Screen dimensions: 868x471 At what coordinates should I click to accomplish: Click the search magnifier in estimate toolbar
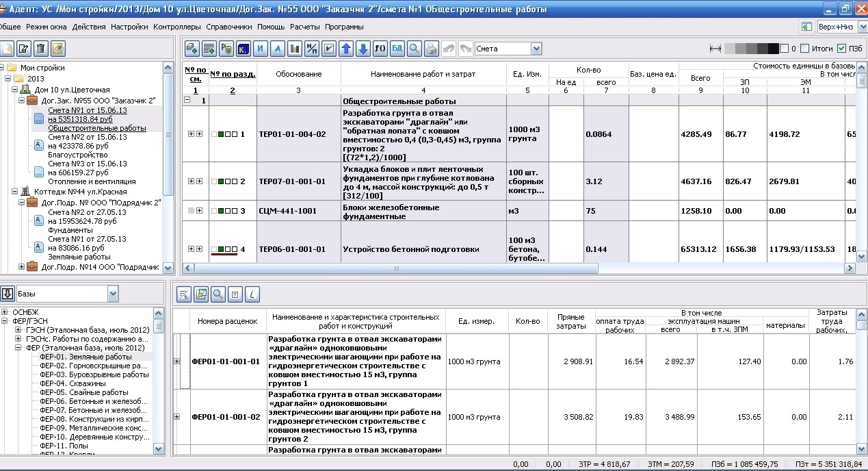pyautogui.click(x=415, y=49)
